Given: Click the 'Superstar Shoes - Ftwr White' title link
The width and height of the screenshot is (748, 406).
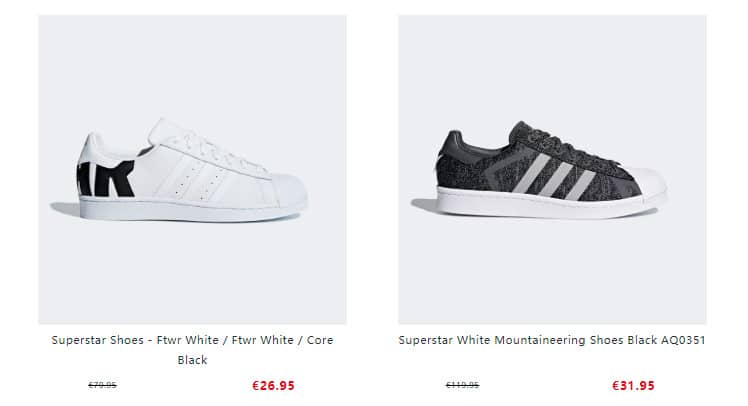Looking at the screenshot, I should coord(192,340).
